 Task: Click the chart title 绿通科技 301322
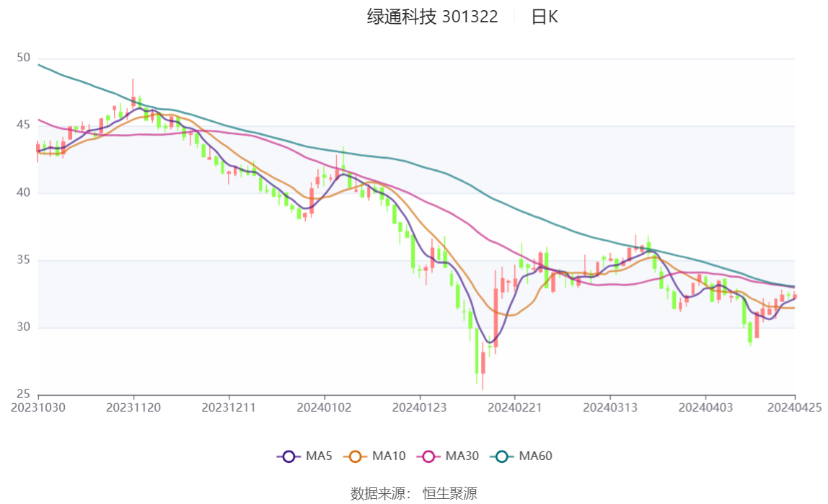pyautogui.click(x=433, y=17)
